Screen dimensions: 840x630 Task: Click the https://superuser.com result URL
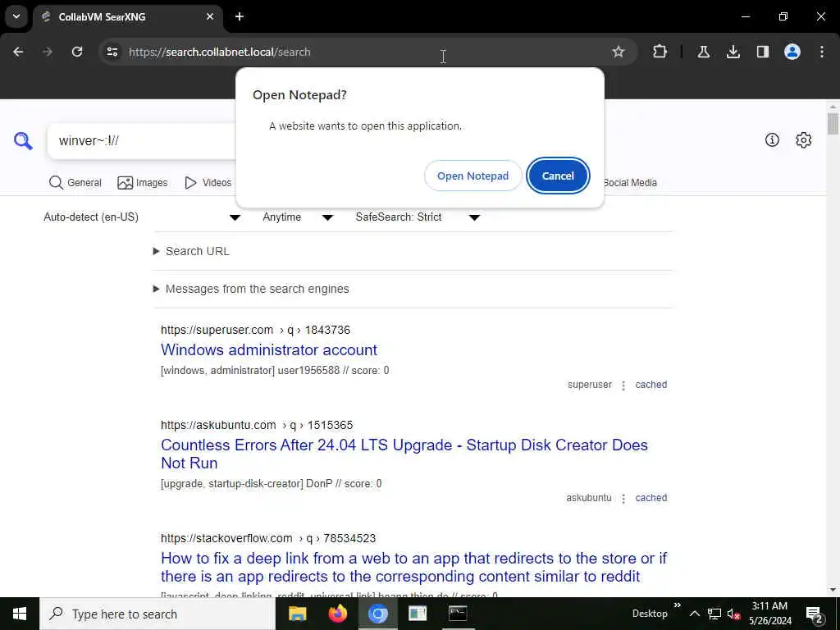click(x=256, y=330)
